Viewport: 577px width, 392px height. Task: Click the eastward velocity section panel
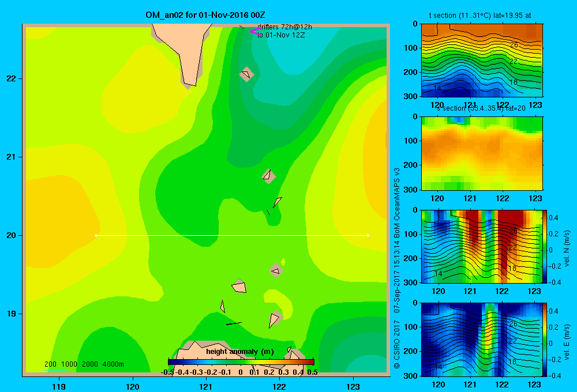(482, 340)
